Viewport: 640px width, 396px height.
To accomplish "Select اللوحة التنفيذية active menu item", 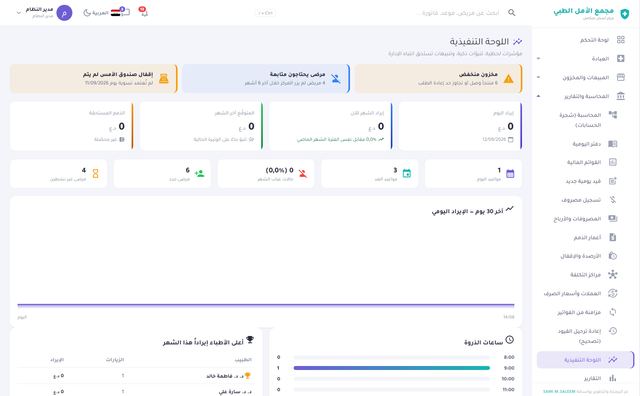I will point(585,360).
